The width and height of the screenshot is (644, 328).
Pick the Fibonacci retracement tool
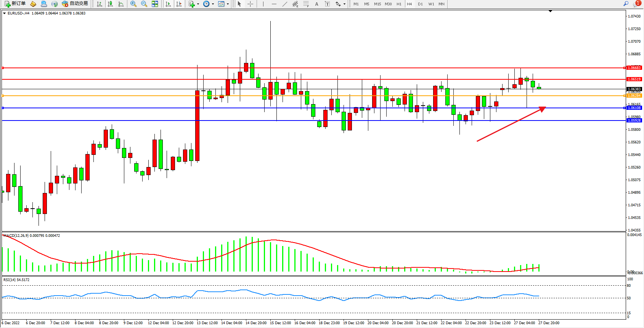click(306, 4)
